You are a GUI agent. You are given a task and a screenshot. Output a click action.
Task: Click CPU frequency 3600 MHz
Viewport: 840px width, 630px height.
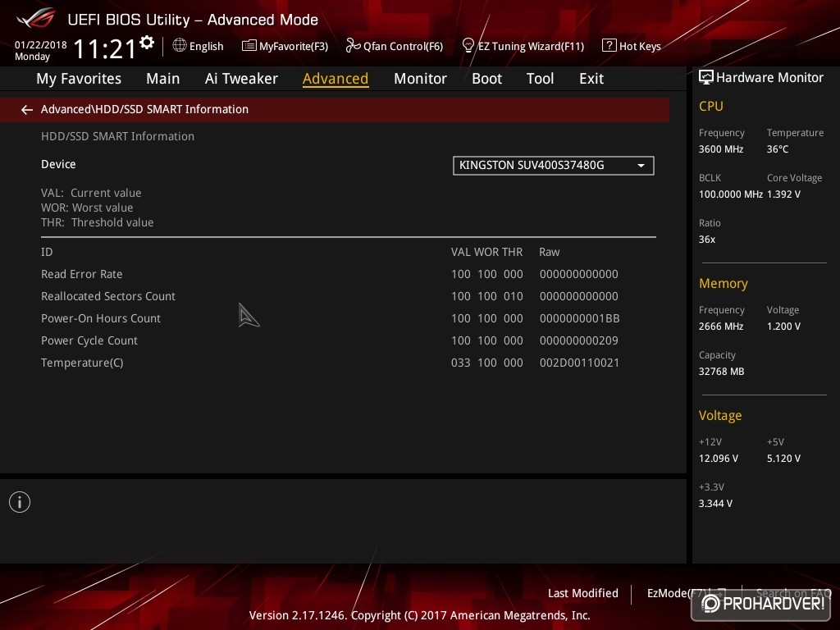[x=721, y=149]
